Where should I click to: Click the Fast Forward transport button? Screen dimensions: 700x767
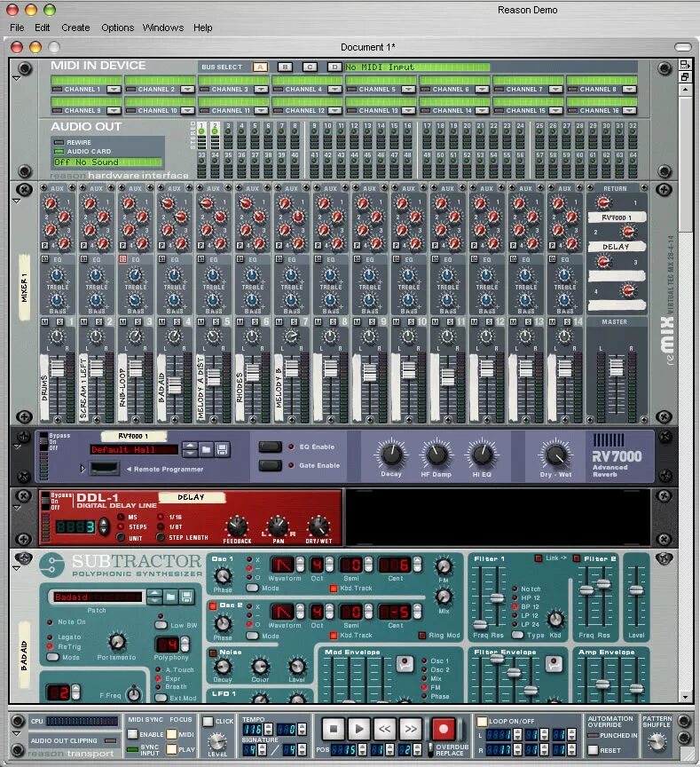[x=411, y=730]
